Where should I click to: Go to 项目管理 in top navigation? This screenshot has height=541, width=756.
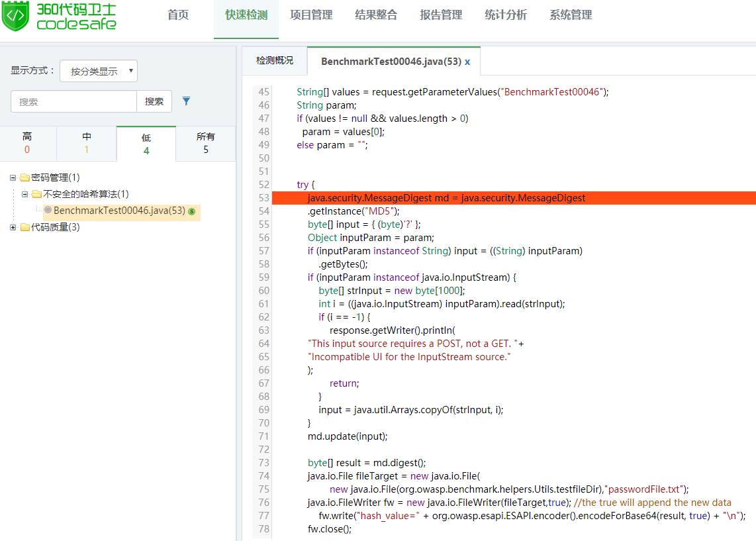click(311, 15)
